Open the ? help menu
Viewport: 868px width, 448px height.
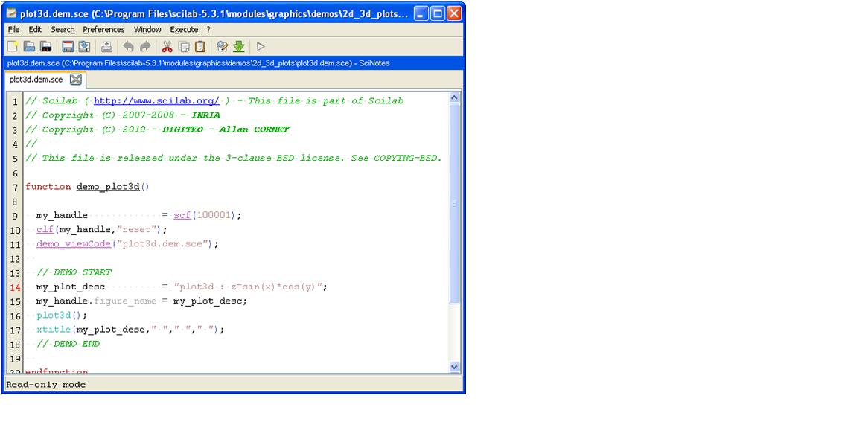pyautogui.click(x=208, y=30)
